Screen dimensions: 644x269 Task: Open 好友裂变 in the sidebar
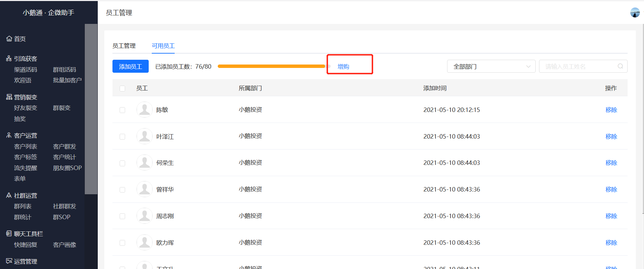(x=26, y=108)
